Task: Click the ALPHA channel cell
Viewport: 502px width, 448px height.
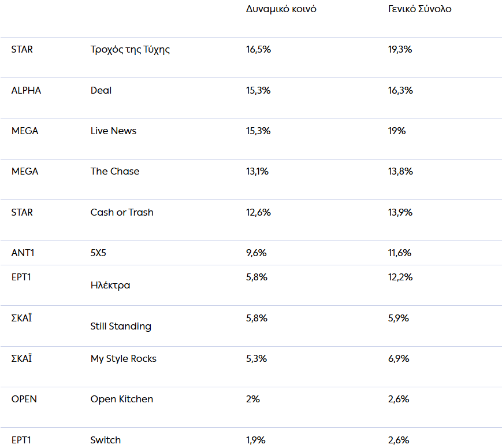Action: click(26, 90)
